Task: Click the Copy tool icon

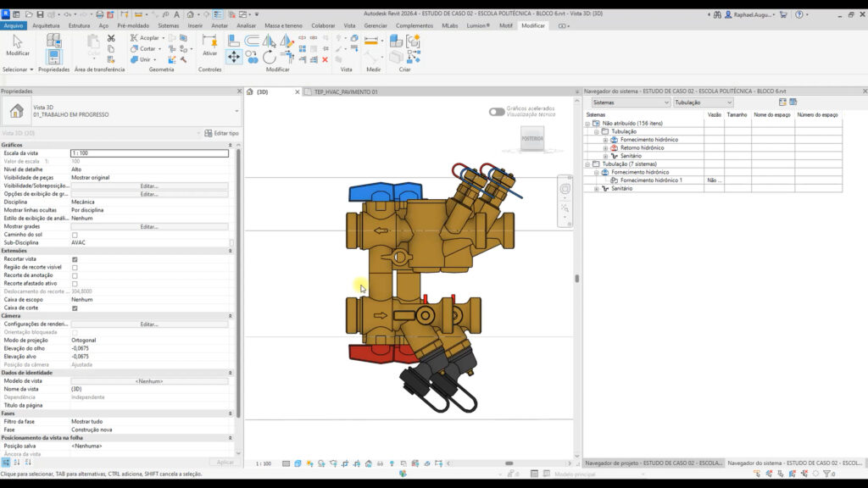Action: click(x=251, y=57)
